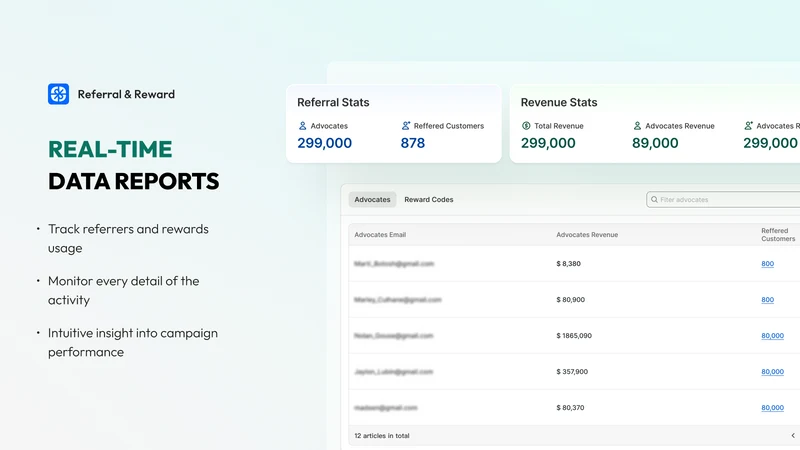The image size is (800, 450).
Task: Click the Advocates Revenue person icon
Action: coord(637,126)
